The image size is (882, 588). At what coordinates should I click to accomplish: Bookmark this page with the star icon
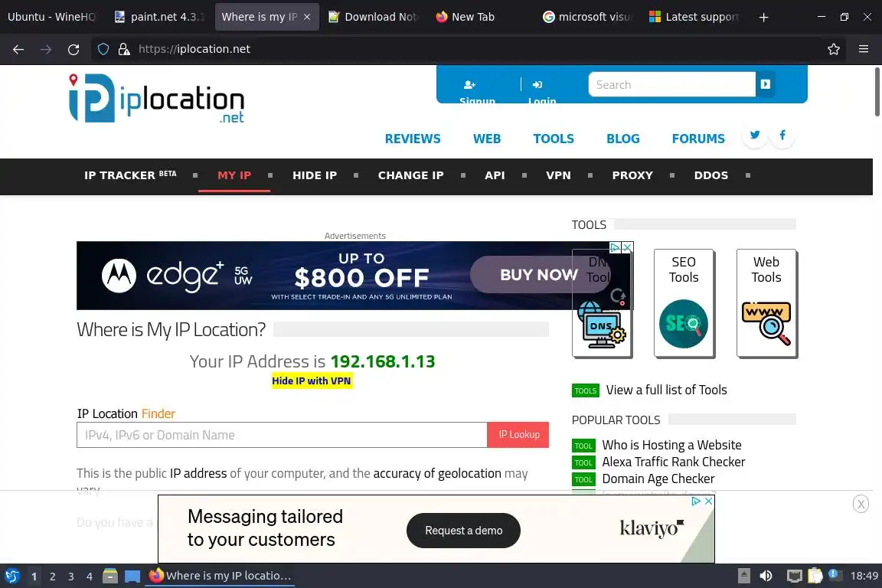(x=834, y=49)
